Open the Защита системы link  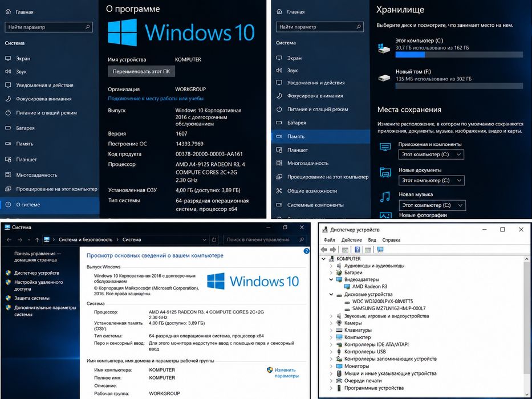tap(32, 298)
